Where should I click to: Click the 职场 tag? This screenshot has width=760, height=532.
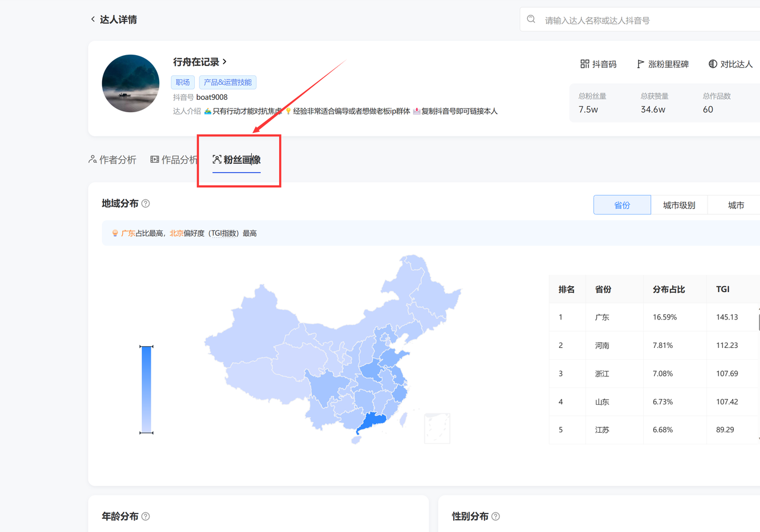183,83
